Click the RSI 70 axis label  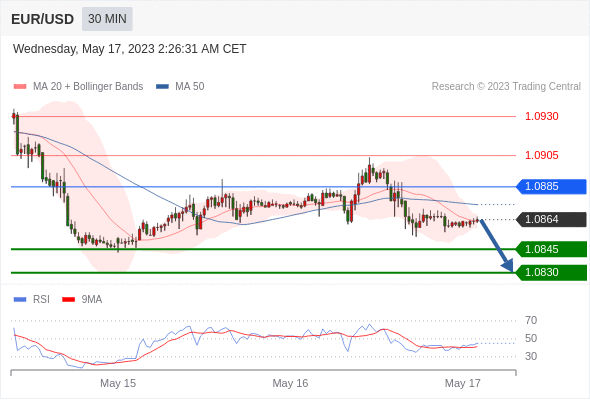coord(531,321)
